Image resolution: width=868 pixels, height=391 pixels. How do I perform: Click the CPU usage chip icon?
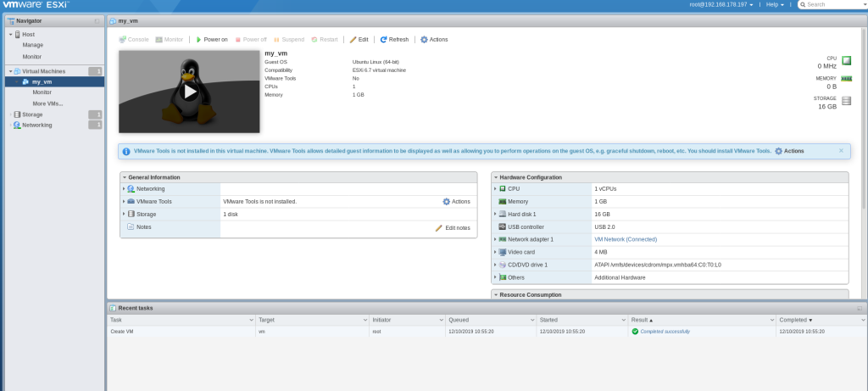coord(847,60)
